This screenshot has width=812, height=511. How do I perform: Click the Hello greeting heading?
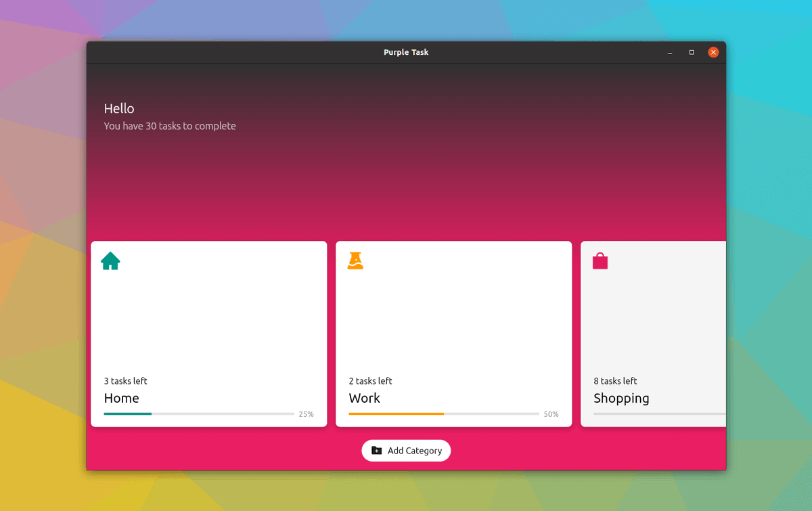(x=119, y=108)
